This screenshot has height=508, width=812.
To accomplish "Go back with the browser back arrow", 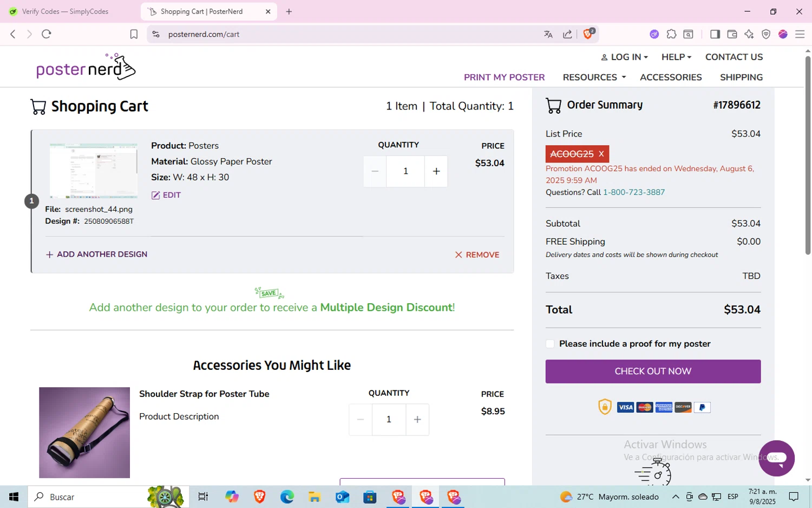I will coord(13,34).
